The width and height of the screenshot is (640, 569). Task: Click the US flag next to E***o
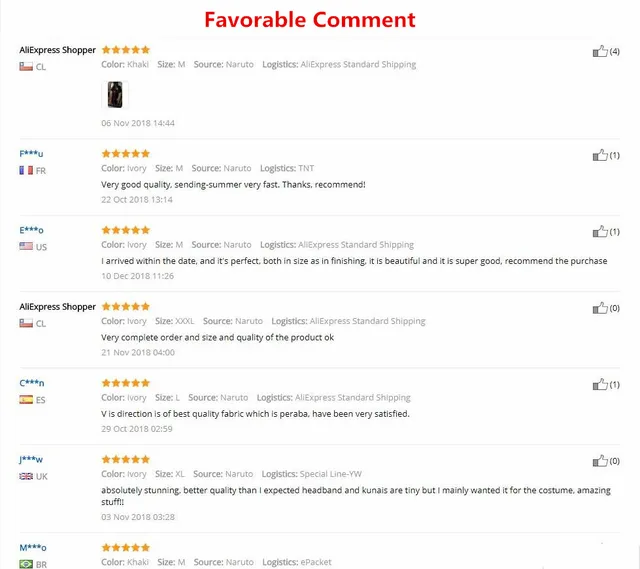pos(26,246)
